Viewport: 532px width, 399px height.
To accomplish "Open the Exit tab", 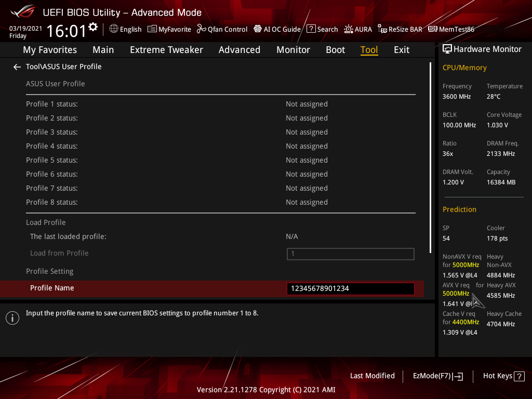I will [402, 50].
